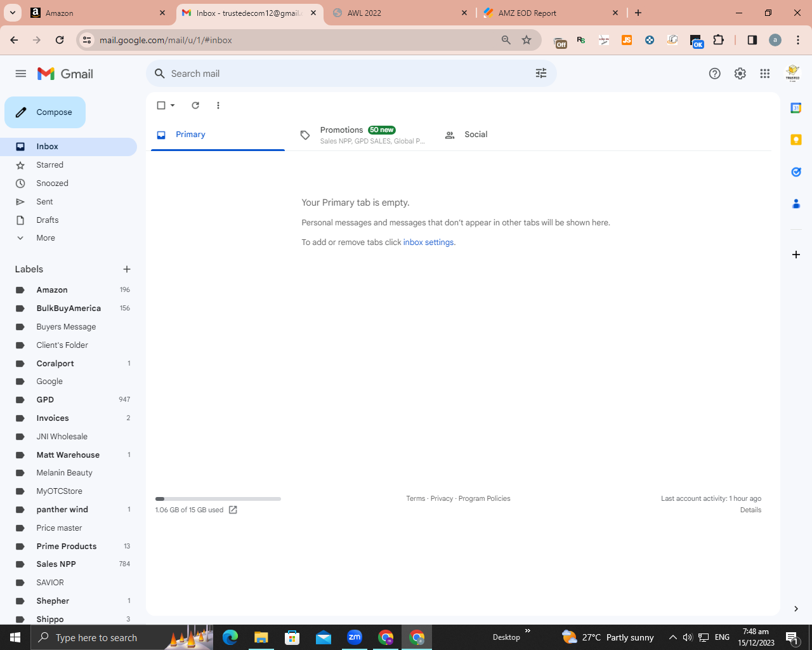Show hidden system tray icons arrow
This screenshot has width=812, height=650.
673,637
